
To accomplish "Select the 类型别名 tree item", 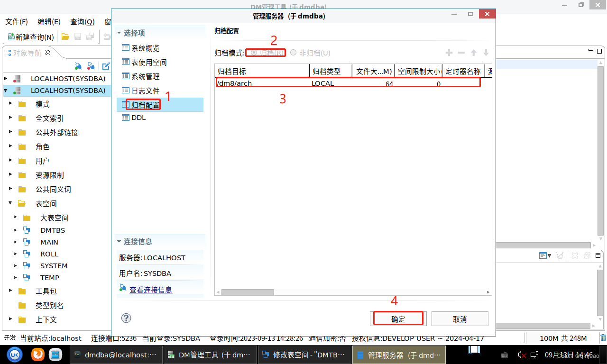I will click(49, 305).
